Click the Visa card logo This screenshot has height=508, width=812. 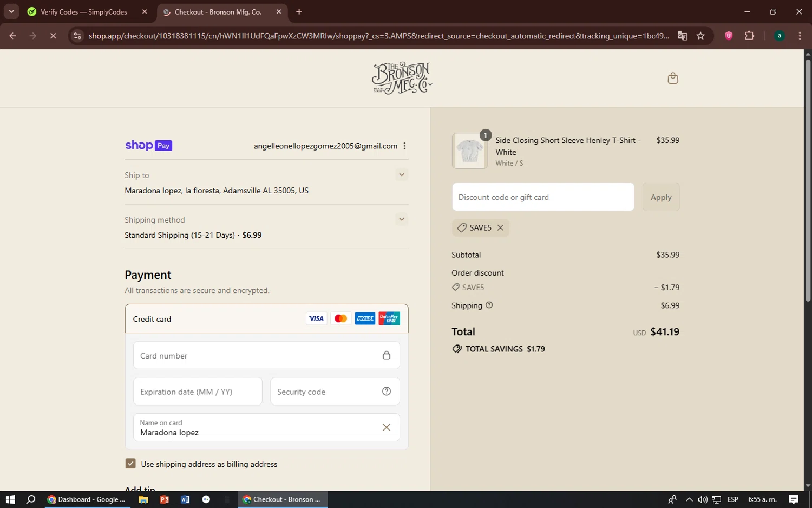tap(316, 318)
